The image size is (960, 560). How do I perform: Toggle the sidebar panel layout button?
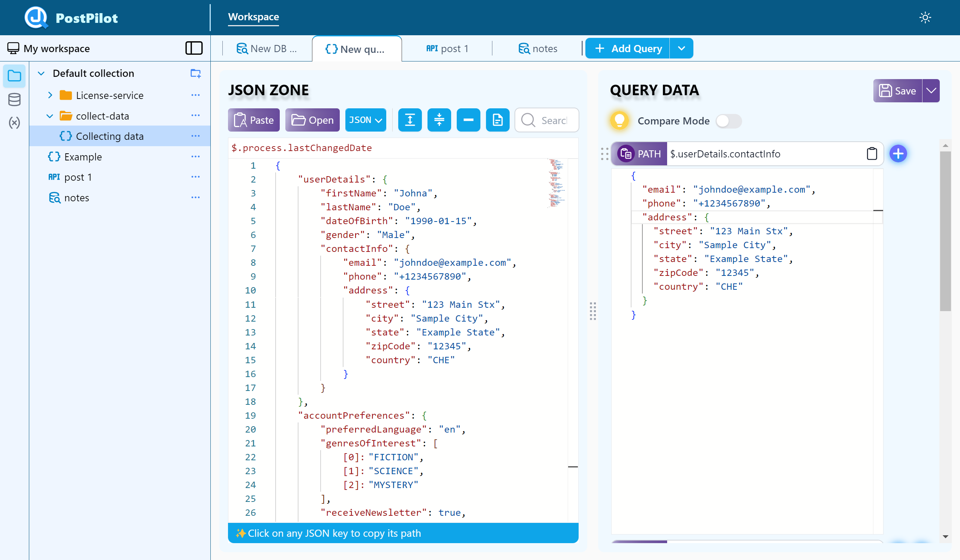coord(194,48)
